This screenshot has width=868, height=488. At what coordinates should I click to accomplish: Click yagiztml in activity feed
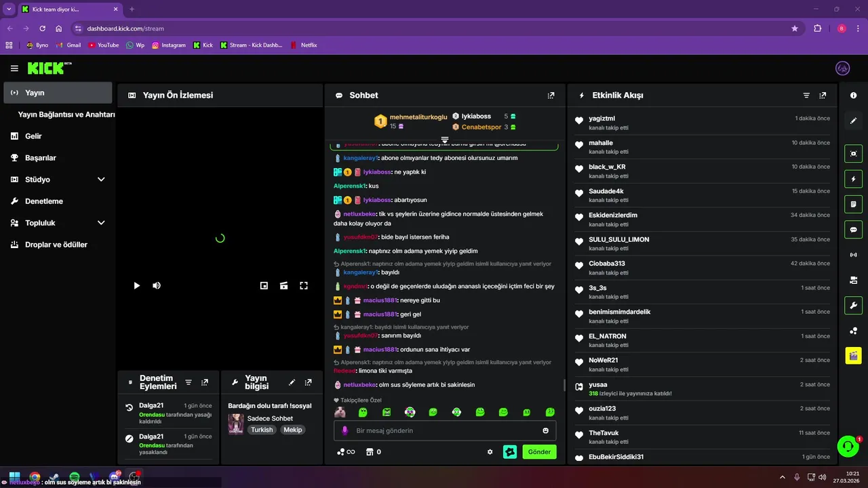click(x=601, y=119)
